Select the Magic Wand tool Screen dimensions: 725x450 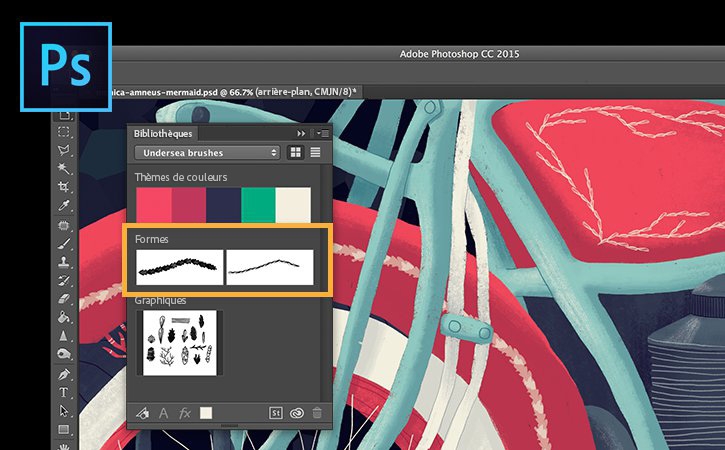pyautogui.click(x=64, y=169)
